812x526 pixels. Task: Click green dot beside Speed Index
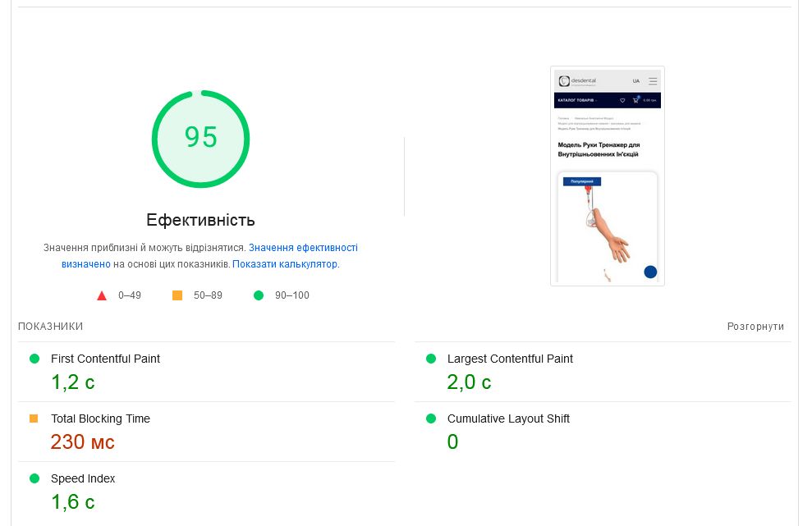point(34,478)
